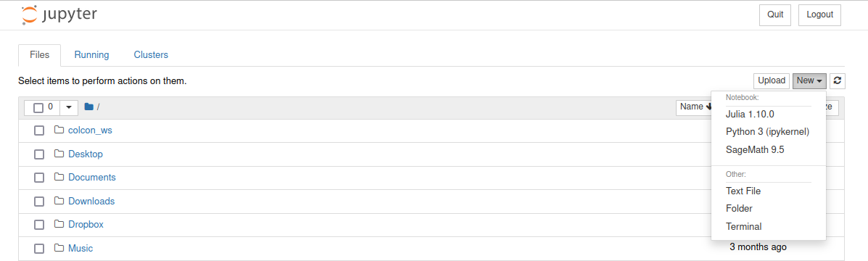This screenshot has height=261, width=868.
Task: Click the Logout button
Action: tap(820, 15)
